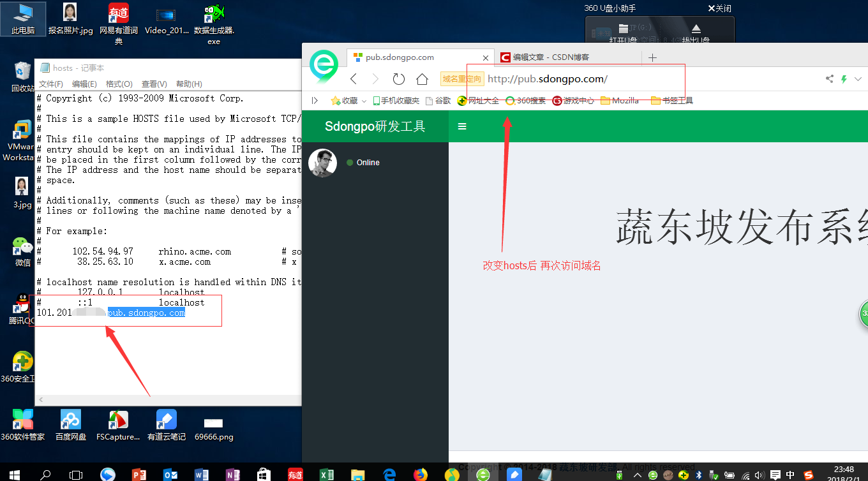Open the 收藏 favorites star button
This screenshot has width=868, height=481.
(x=344, y=100)
